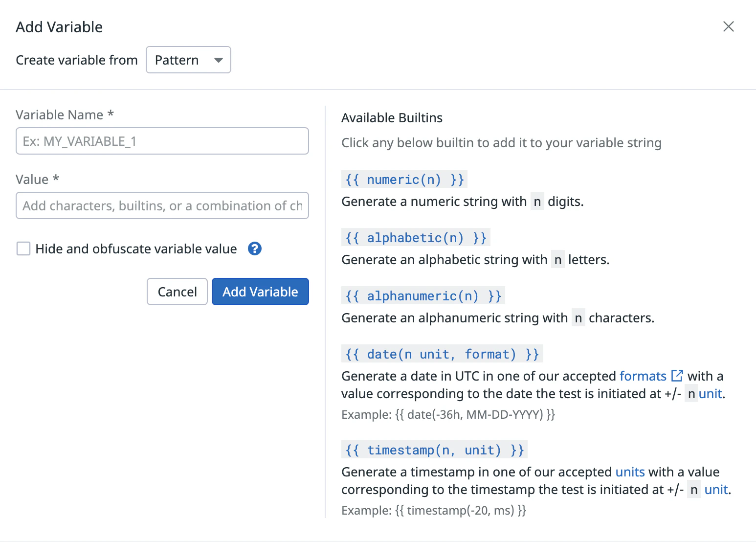The height and width of the screenshot is (542, 756).
Task: Close the Add Variable dialog
Action: (x=729, y=26)
